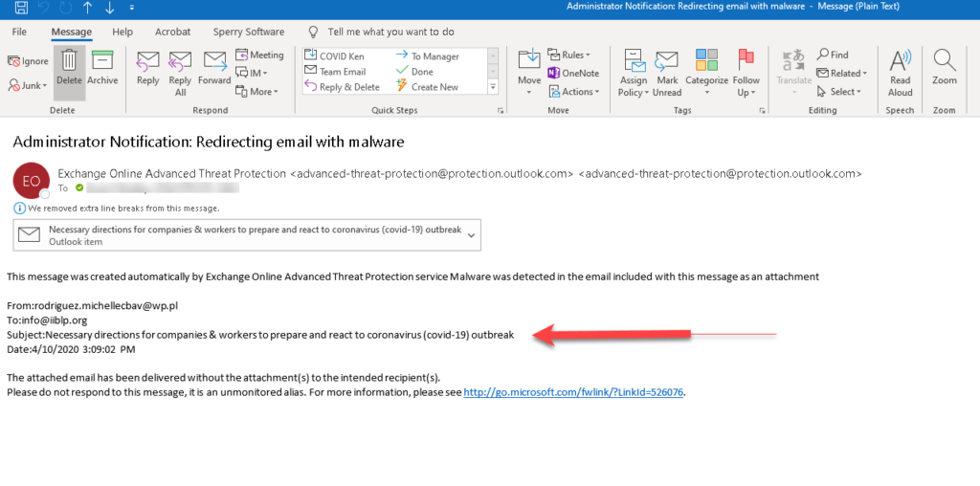Open Customize Quick Access Toolbar dropdown
The image size is (980, 486).
(131, 8)
